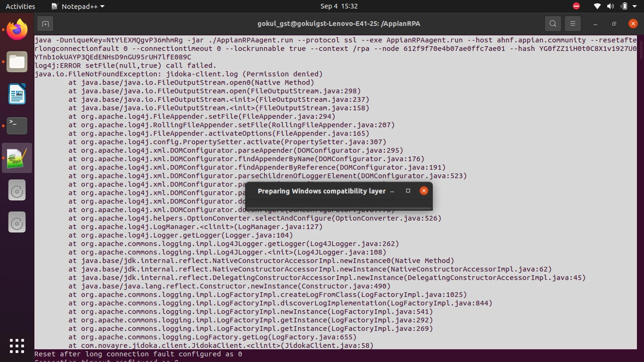Viewport: 644px width, 362px height.
Task: Click the 'LogFactoryImpl.java:269' stack line
Action: 251,329
